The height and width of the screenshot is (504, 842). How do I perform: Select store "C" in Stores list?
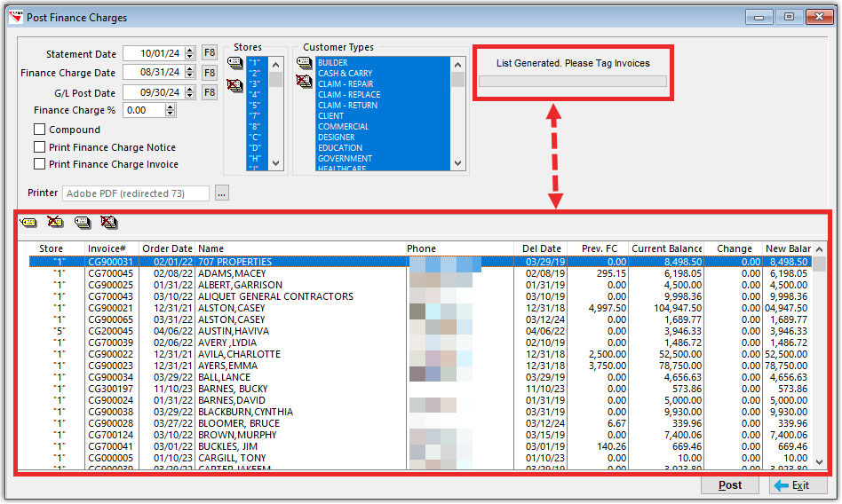[x=258, y=137]
